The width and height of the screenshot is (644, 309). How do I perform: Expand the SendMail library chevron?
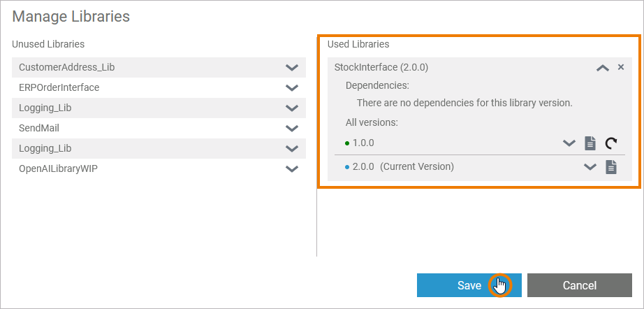tap(292, 129)
